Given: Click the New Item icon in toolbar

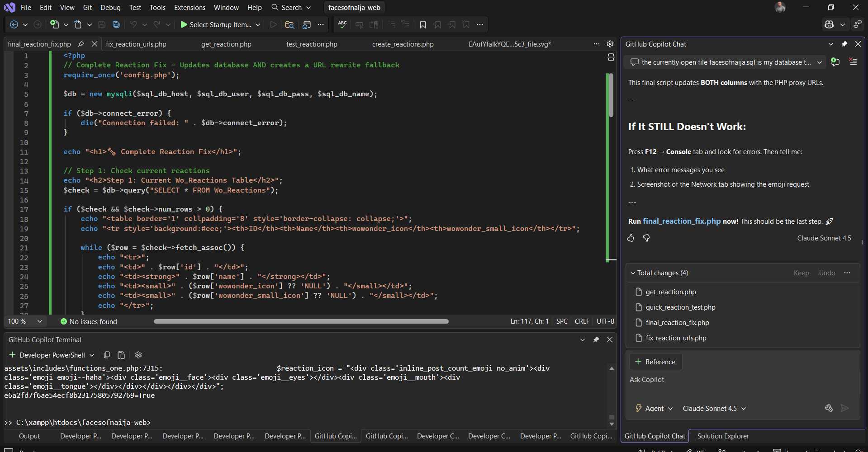Looking at the screenshot, I should click(x=54, y=24).
